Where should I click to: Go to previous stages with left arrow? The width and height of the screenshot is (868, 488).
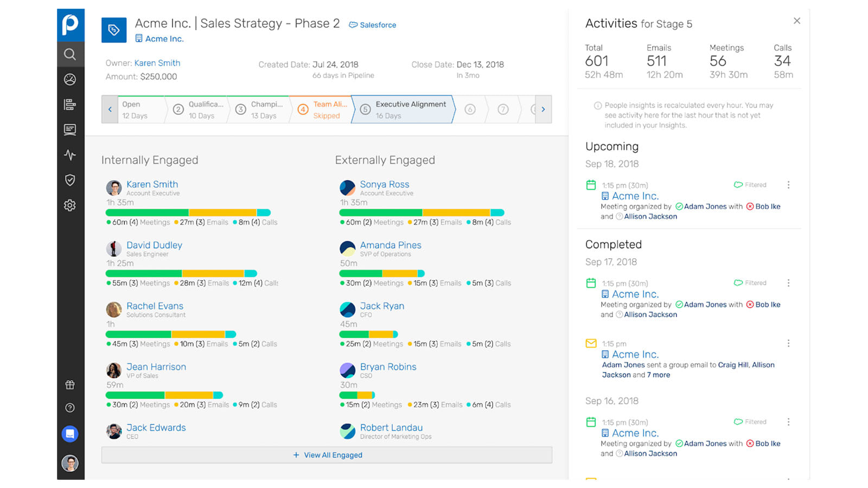(110, 110)
